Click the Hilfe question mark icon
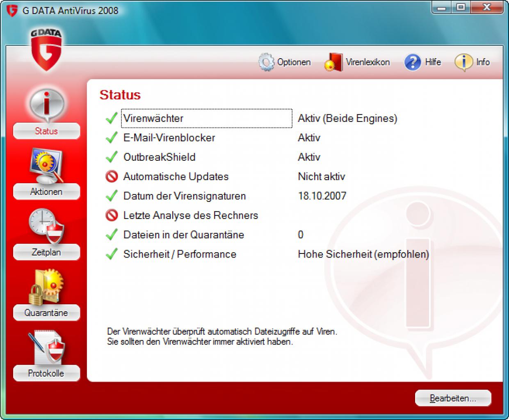Viewport: 509px width, 420px height. 413,62
